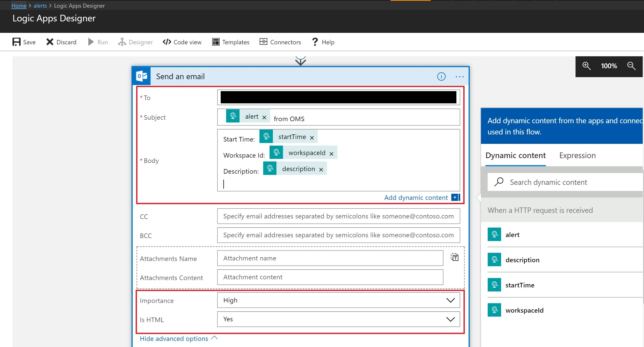Image resolution: width=644 pixels, height=347 pixels.
Task: Click the Attachment content field
Action: pos(330,277)
